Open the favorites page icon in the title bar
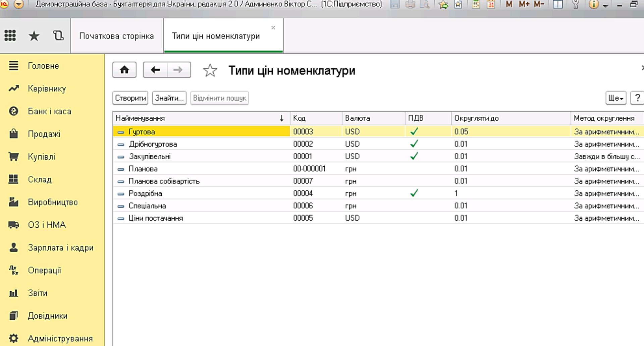 [458, 4]
